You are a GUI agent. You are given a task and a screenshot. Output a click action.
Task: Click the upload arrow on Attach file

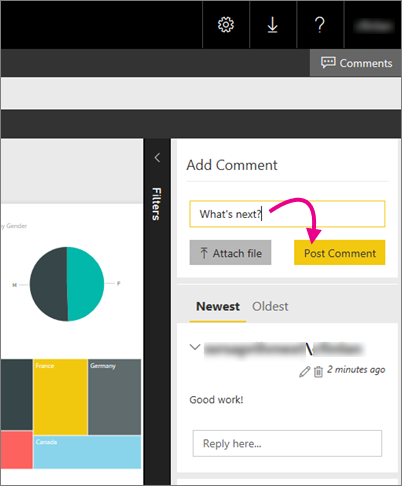204,253
